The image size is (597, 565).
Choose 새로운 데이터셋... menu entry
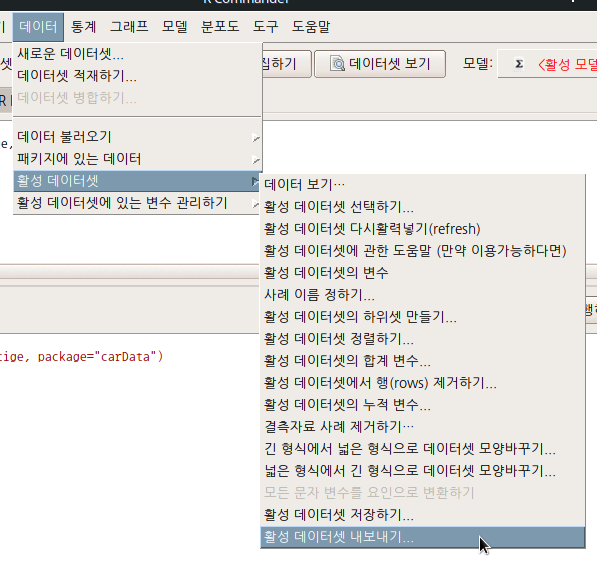[x=137, y=54]
